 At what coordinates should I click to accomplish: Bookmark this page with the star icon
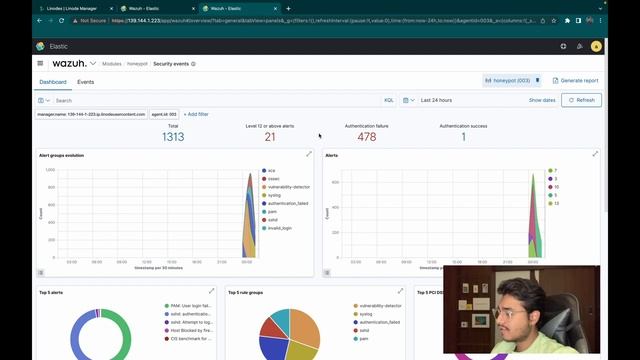[554, 21]
